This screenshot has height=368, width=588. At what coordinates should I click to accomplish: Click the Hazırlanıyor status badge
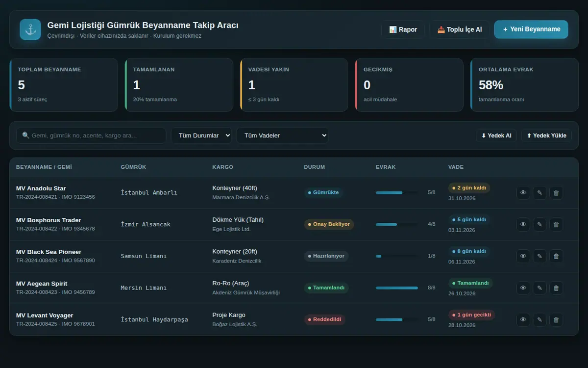click(326, 256)
